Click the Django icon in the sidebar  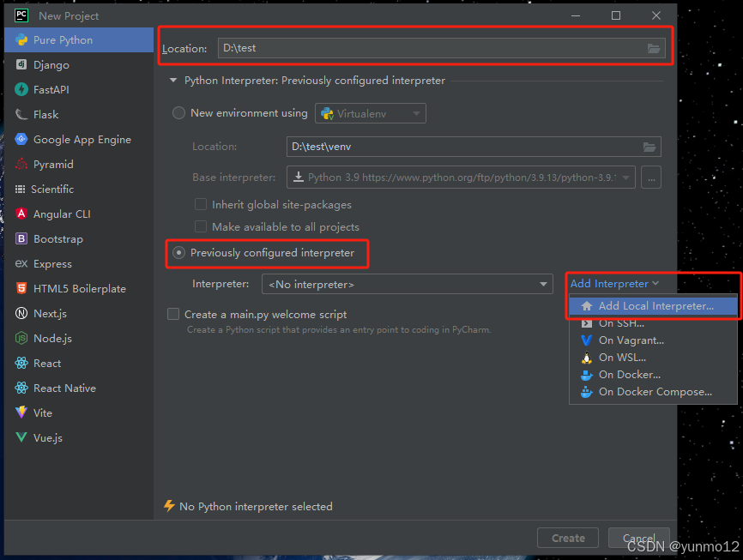click(x=21, y=64)
